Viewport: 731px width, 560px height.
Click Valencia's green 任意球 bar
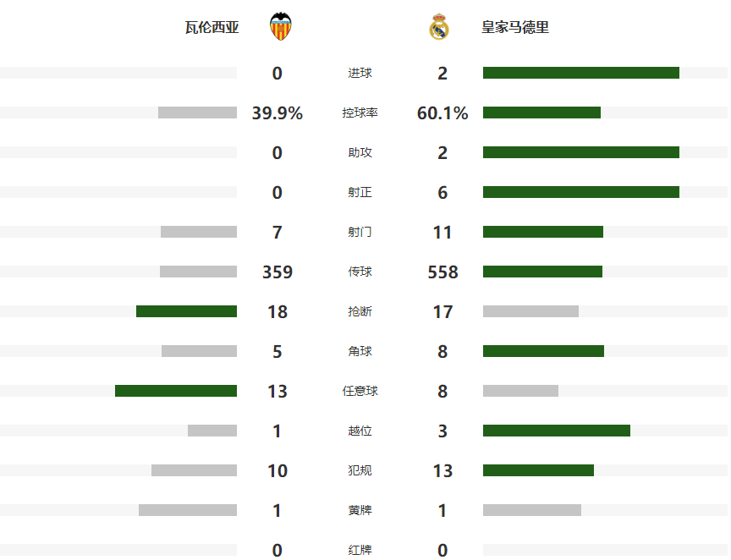coord(176,391)
